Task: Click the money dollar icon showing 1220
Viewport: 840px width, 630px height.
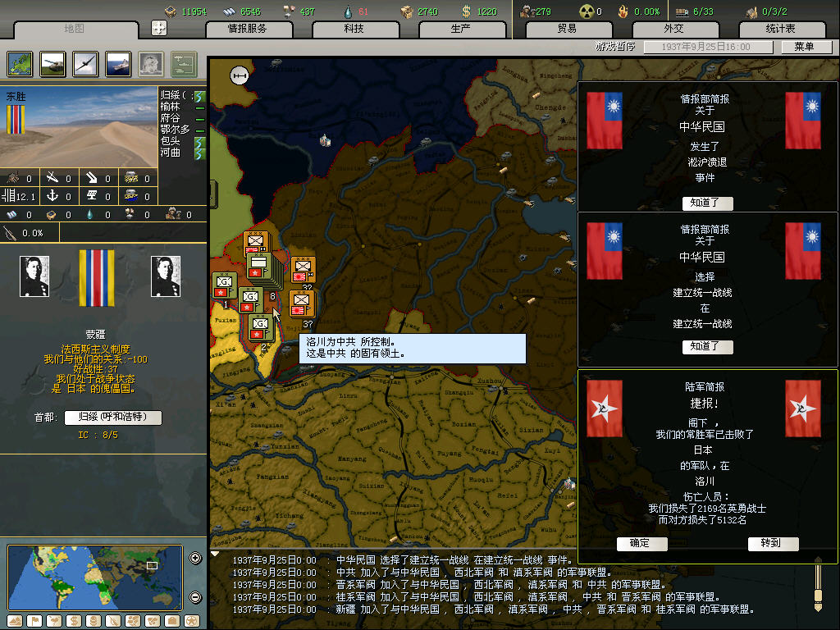Action: (466, 11)
